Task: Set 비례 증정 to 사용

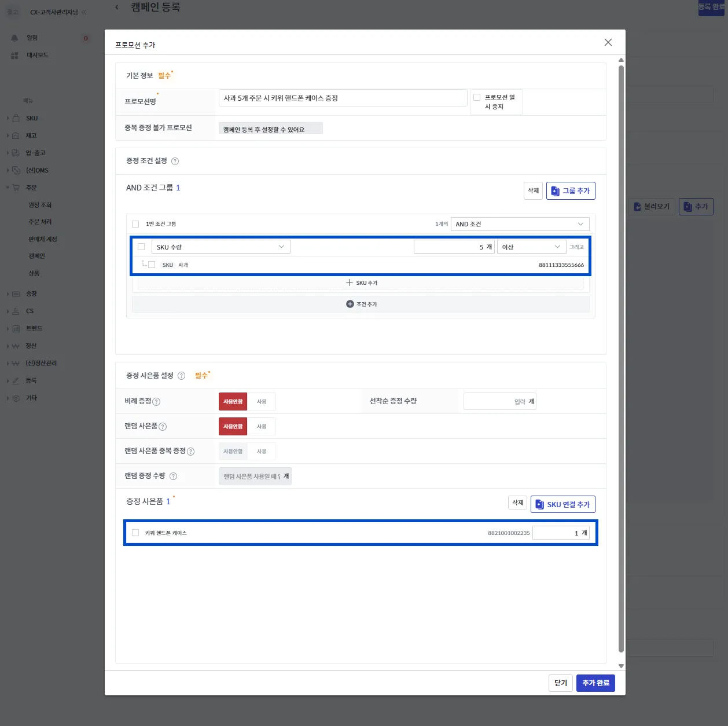Action: pyautogui.click(x=262, y=402)
